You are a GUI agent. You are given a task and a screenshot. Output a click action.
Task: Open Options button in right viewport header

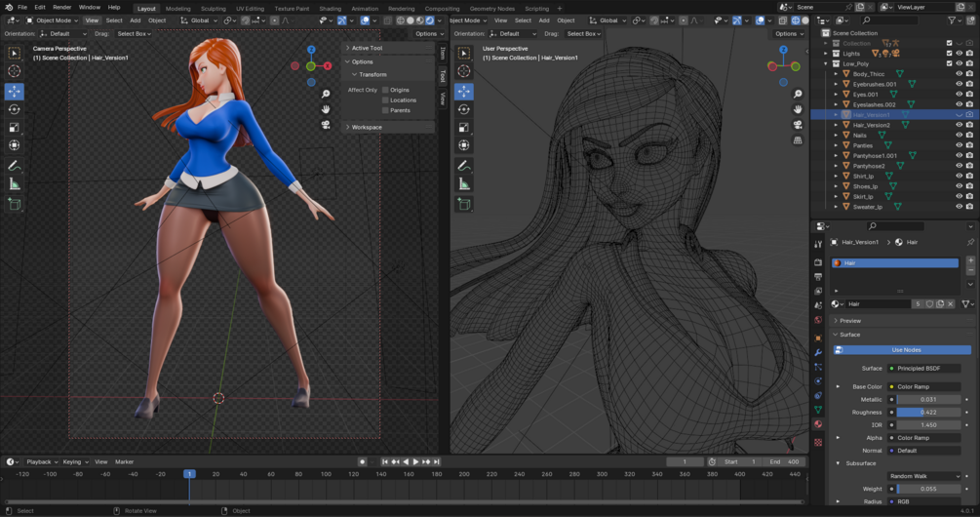click(x=788, y=33)
